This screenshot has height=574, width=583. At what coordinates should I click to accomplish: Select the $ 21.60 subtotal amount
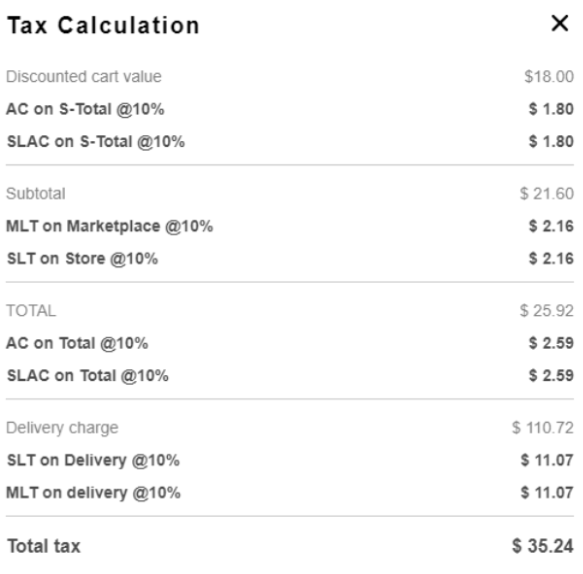(547, 194)
